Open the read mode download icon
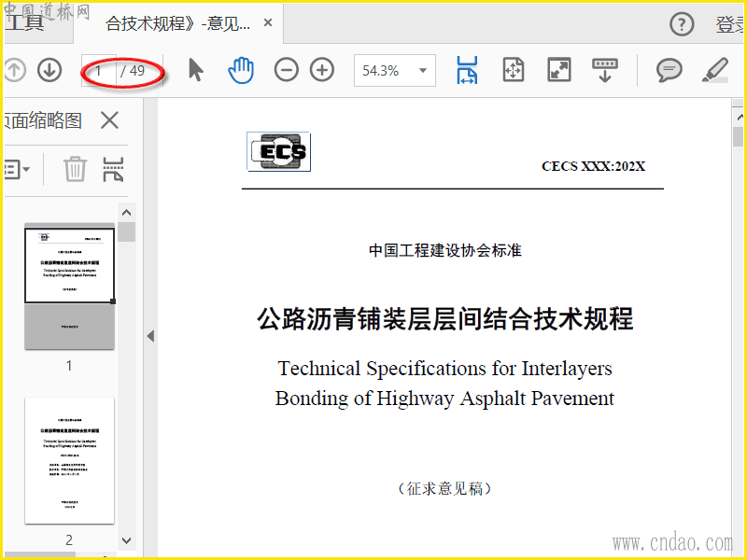The image size is (747, 560). coord(605,70)
